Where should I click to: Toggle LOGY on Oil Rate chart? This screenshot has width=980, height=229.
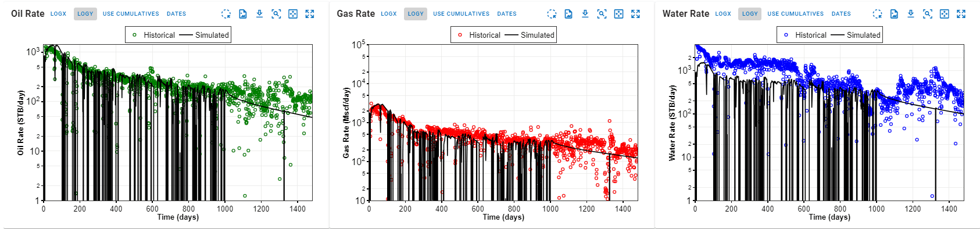[85, 13]
